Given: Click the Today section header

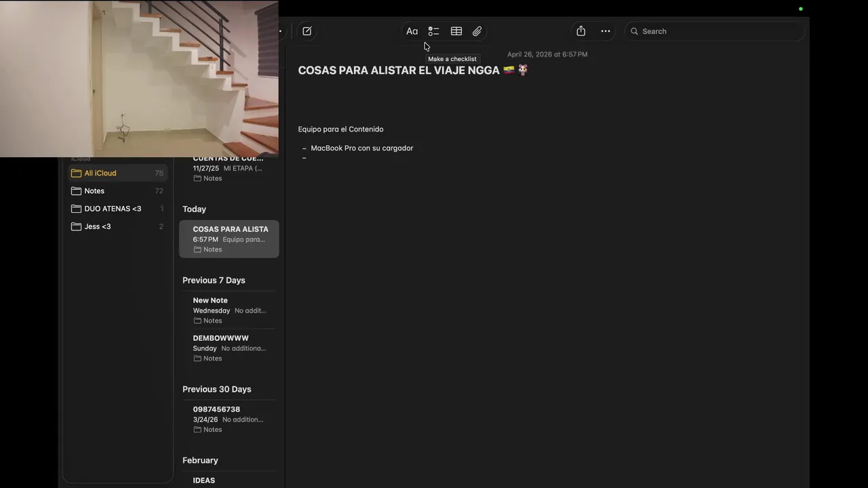Looking at the screenshot, I should (194, 209).
